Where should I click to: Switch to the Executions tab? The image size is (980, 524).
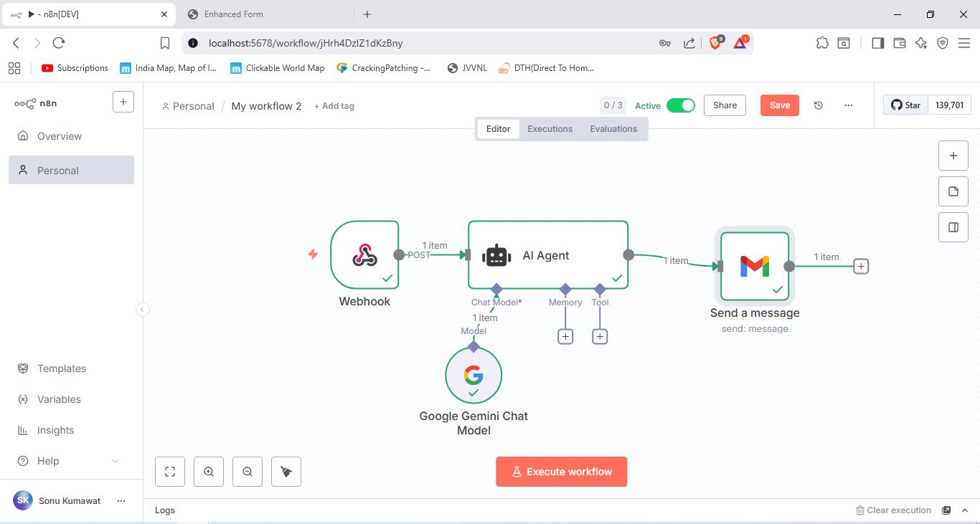click(x=550, y=129)
